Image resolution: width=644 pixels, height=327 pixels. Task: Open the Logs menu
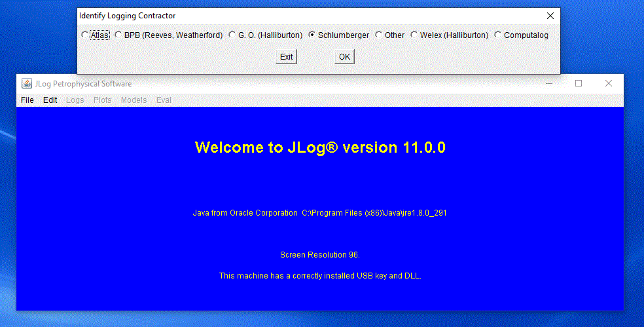pos(75,100)
